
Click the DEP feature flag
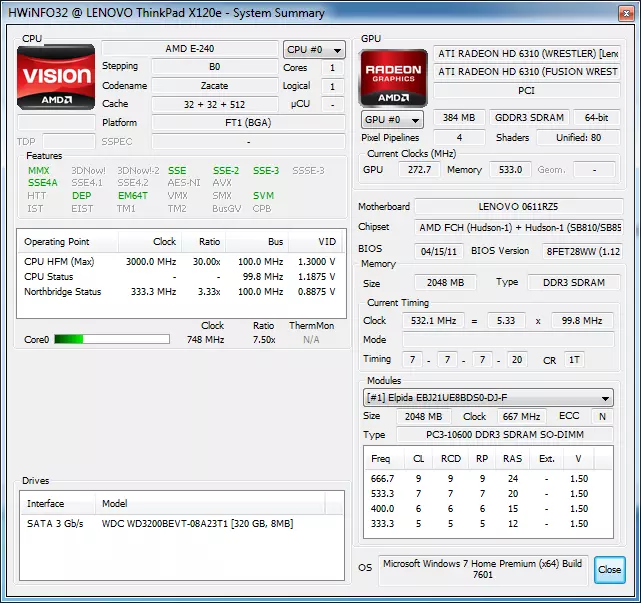point(81,196)
